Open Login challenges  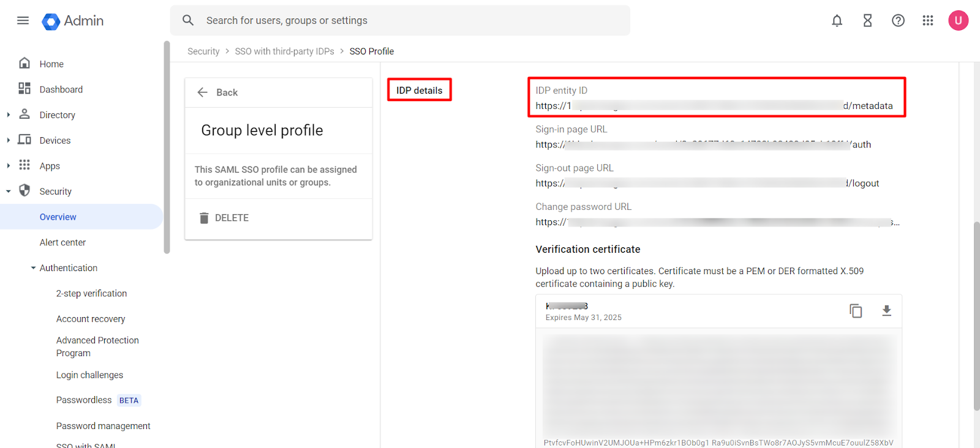tap(89, 375)
